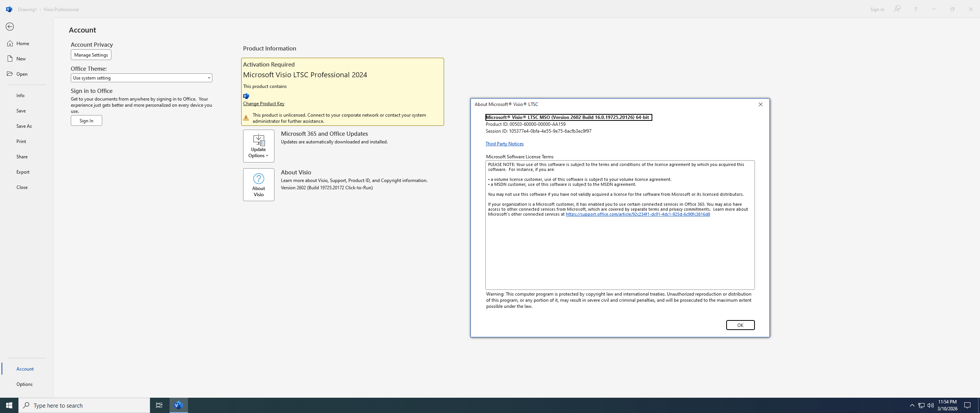Click the Sign In button under Office
The image size is (980, 413).
click(x=86, y=120)
